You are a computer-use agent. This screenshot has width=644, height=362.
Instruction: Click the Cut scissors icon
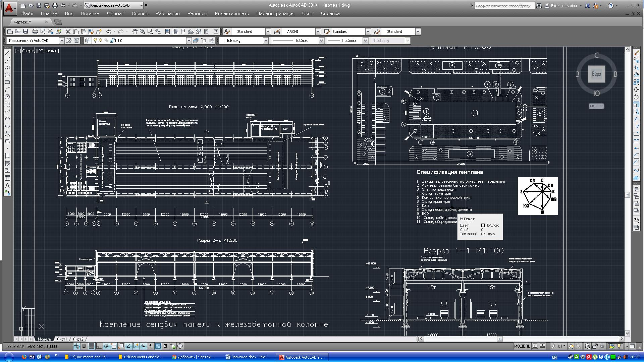tap(68, 32)
